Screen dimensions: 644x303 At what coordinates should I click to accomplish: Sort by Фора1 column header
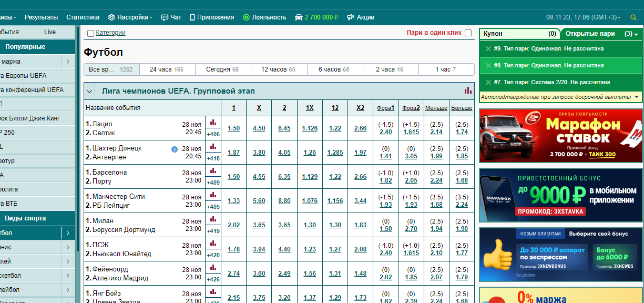(x=385, y=108)
